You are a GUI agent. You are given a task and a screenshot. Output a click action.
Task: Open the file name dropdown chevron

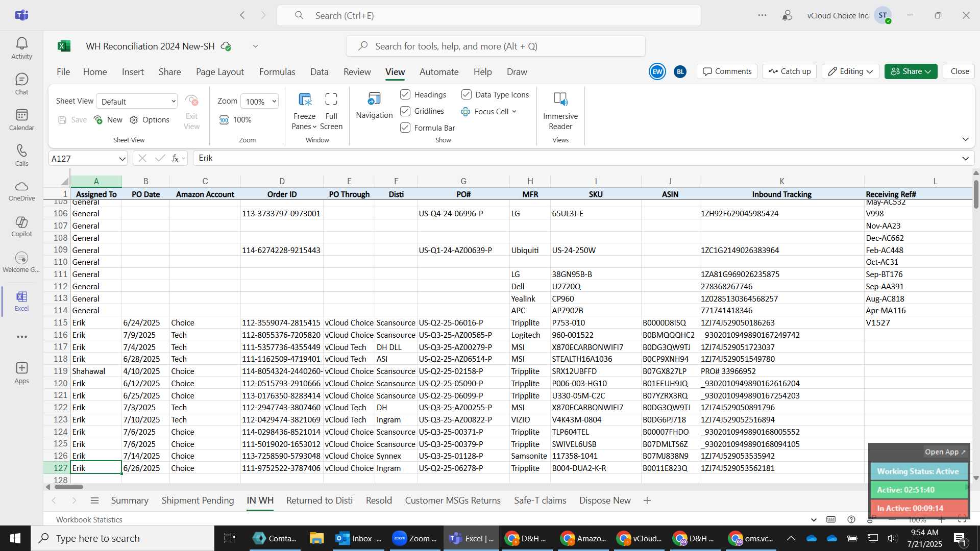pyautogui.click(x=256, y=46)
